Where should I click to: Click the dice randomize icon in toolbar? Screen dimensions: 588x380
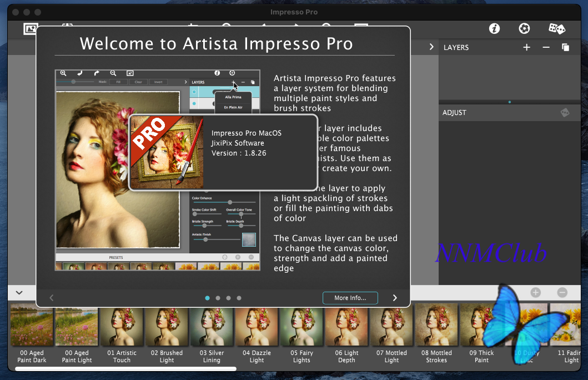[556, 28]
